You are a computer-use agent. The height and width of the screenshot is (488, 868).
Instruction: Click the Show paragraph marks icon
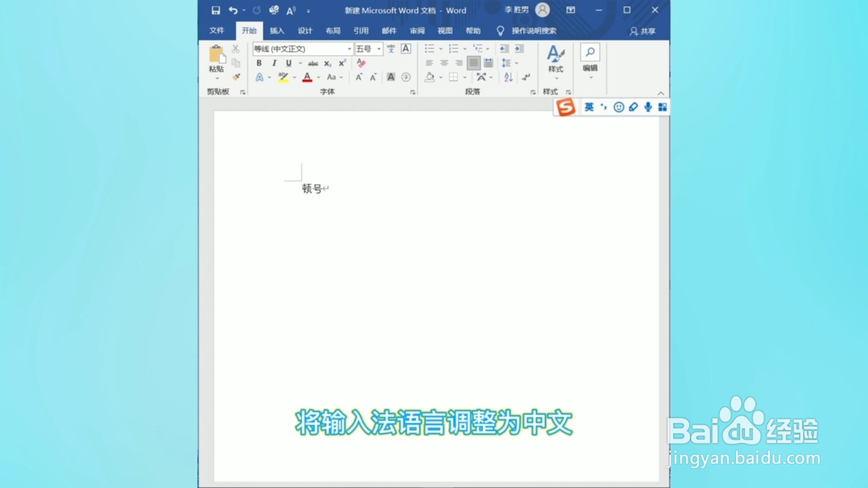point(526,77)
